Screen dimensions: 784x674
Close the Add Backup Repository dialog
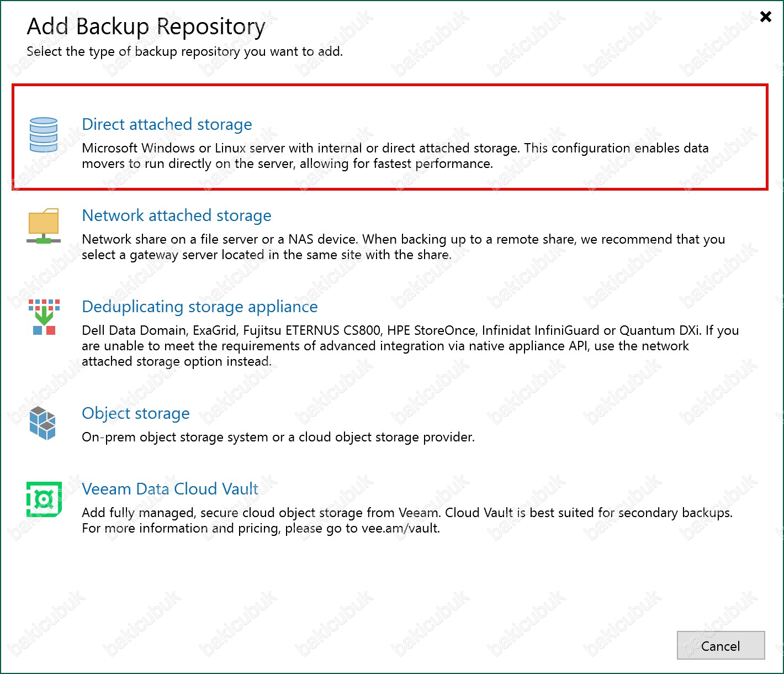coord(766,17)
